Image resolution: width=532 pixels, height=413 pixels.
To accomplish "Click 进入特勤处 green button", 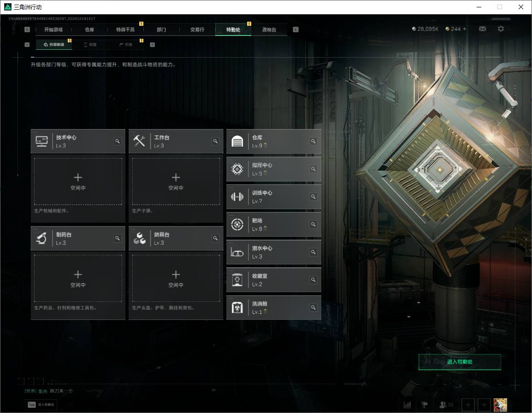I will tap(460, 362).
